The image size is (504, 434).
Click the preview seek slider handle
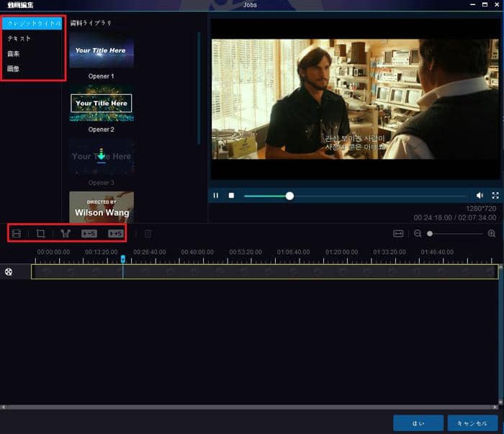[x=289, y=196]
